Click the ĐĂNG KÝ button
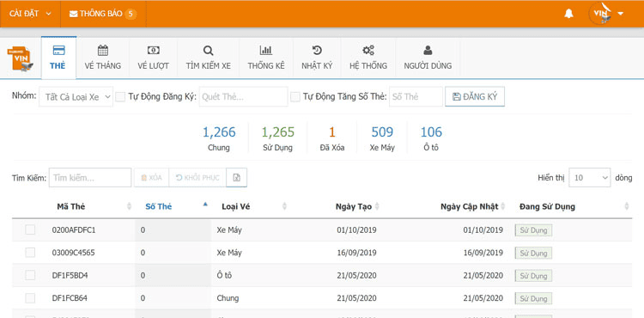 [475, 96]
